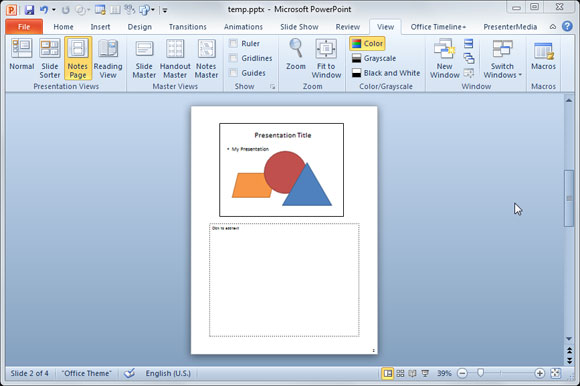580x386 pixels.
Task: Switch to Normal presentation view
Action: 22,55
